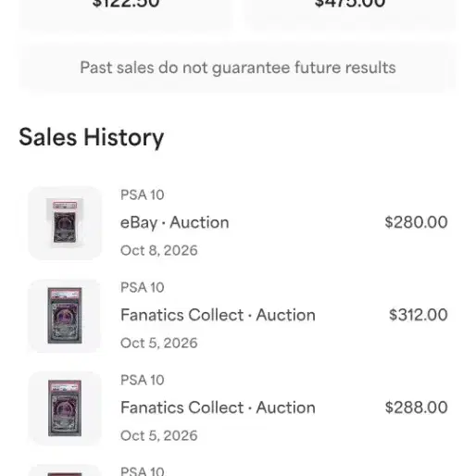
Task: Tap the past sales disclaimer banner
Action: [238, 68]
